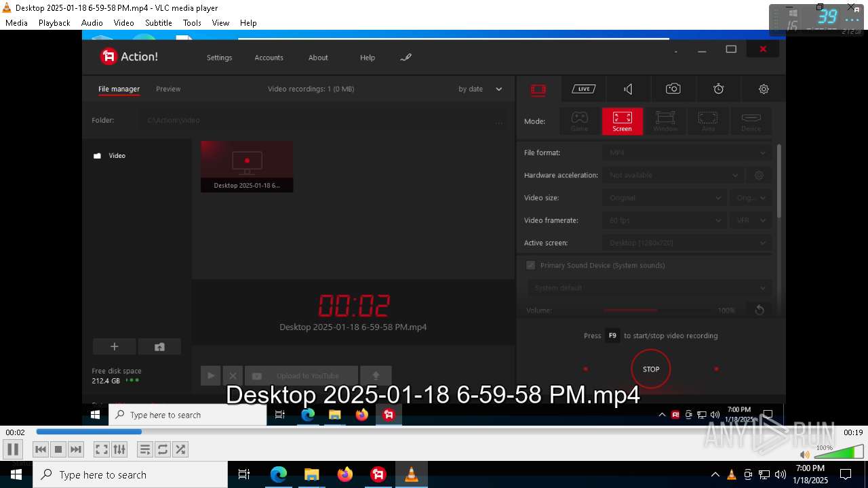Image resolution: width=868 pixels, height=488 pixels.
Task: Play selected recording in Action!
Action: pyautogui.click(x=211, y=375)
